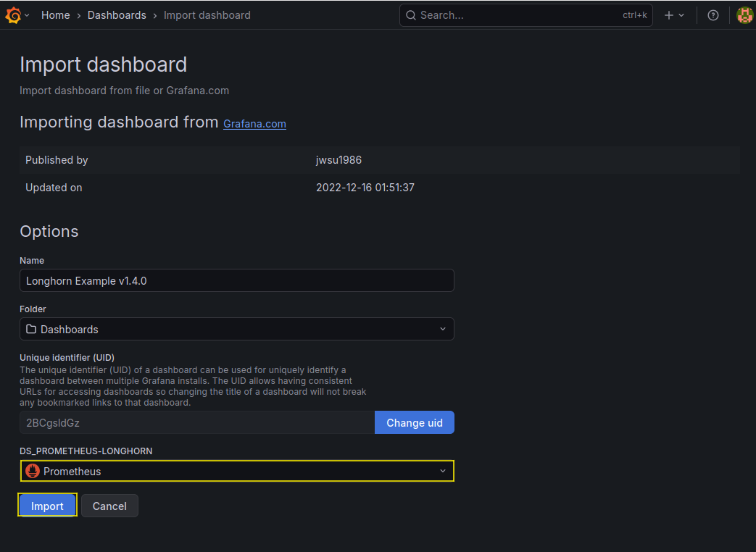This screenshot has width=756, height=552.
Task: Expand the chevron beside the Grafana logo
Action: tap(27, 15)
